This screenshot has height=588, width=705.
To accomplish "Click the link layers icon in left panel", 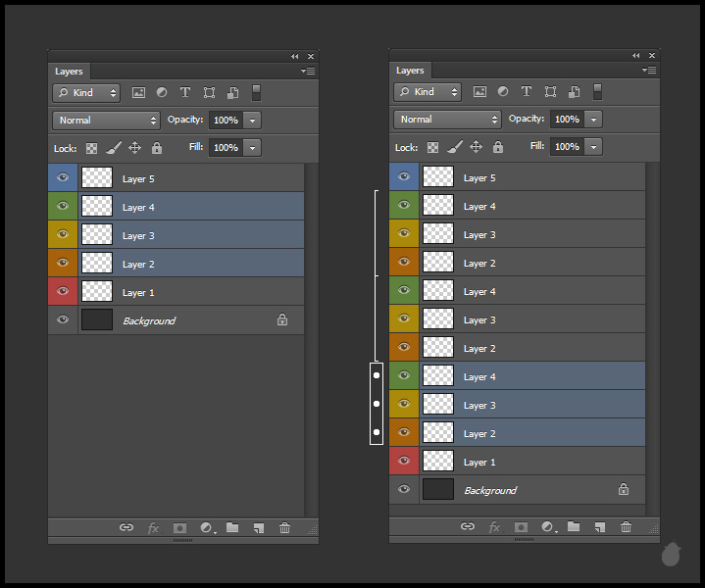I will (126, 527).
